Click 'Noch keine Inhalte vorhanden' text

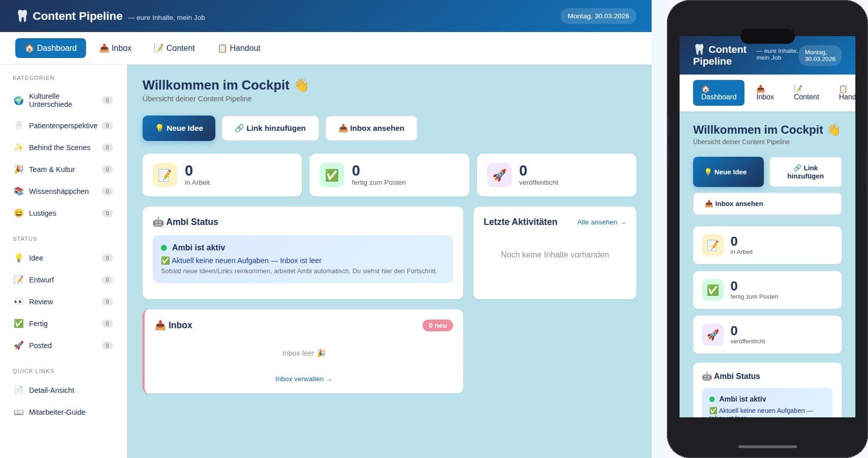pyautogui.click(x=554, y=255)
